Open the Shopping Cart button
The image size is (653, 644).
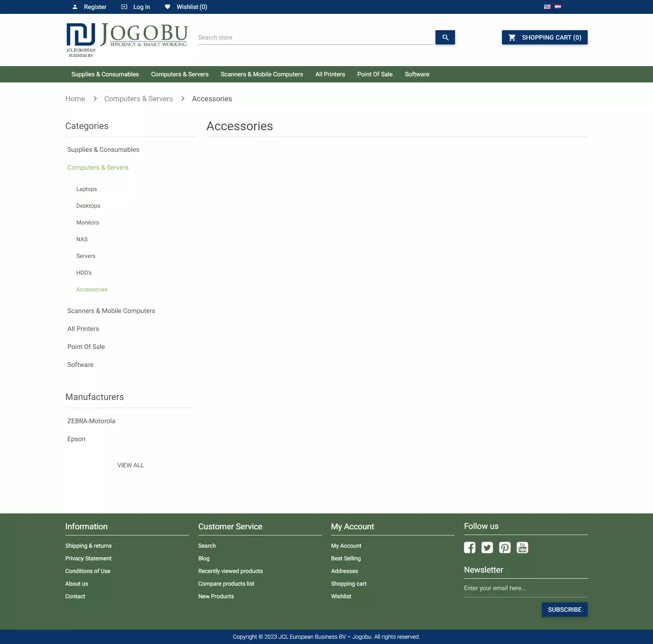544,38
